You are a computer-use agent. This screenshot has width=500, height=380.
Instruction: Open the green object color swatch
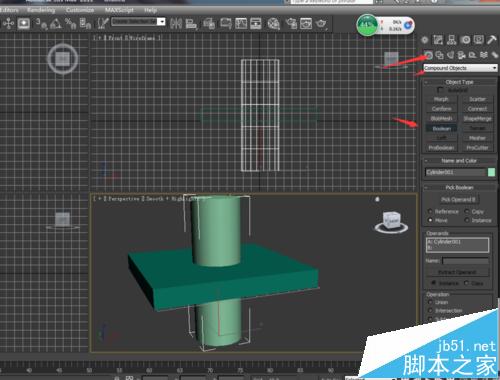click(x=491, y=172)
